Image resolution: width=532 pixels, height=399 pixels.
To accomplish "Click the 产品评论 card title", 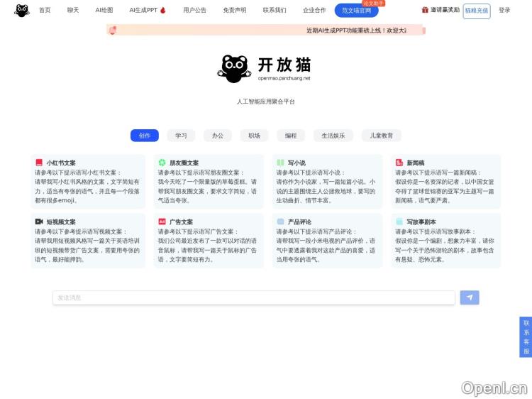I will point(299,222).
